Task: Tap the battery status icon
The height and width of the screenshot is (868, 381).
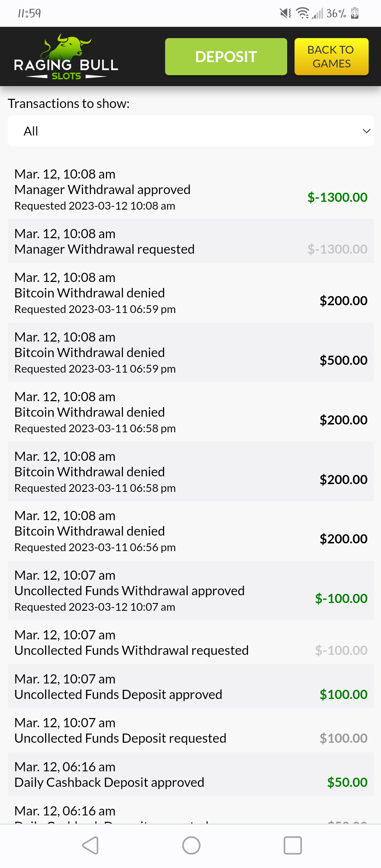Action: tap(355, 13)
